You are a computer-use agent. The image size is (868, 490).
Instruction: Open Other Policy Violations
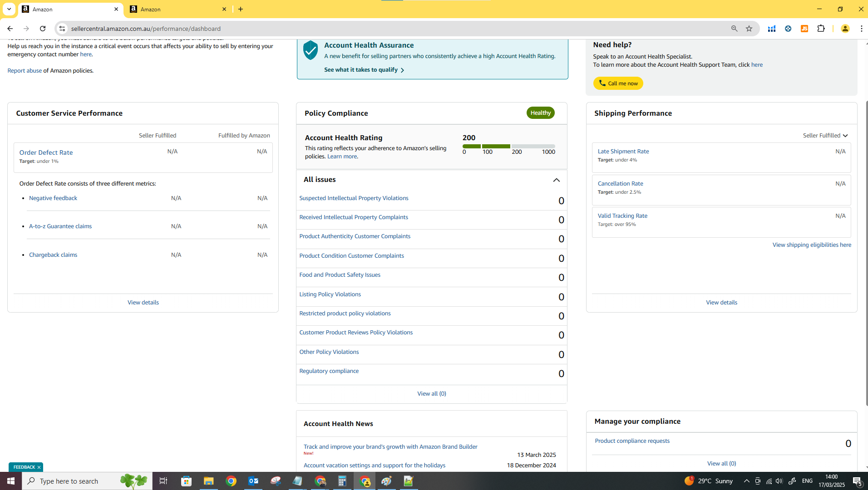(329, 352)
